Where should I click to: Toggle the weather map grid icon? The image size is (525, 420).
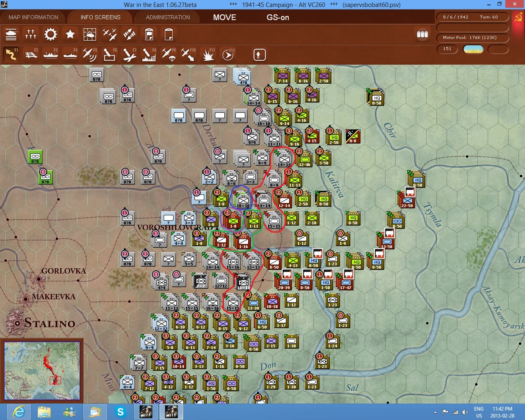tap(90, 34)
